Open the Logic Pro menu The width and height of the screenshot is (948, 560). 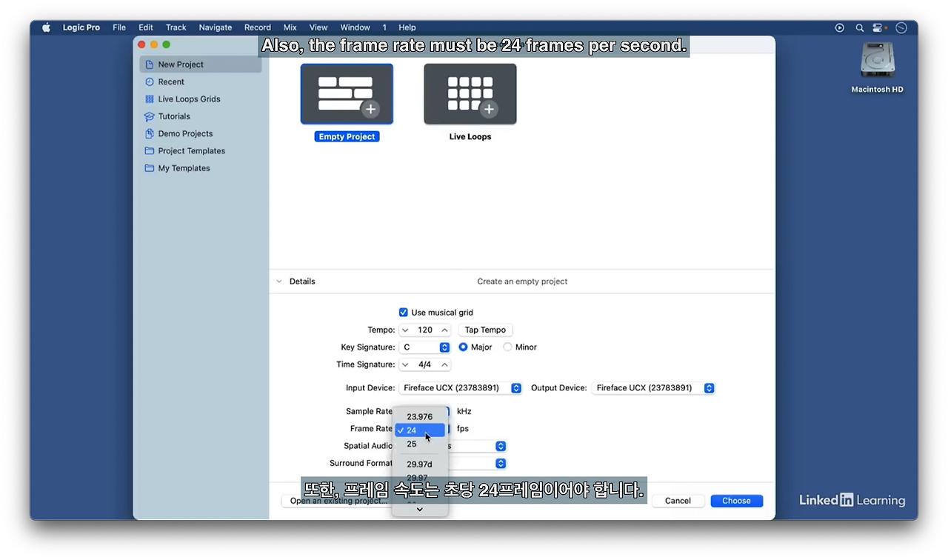[81, 27]
